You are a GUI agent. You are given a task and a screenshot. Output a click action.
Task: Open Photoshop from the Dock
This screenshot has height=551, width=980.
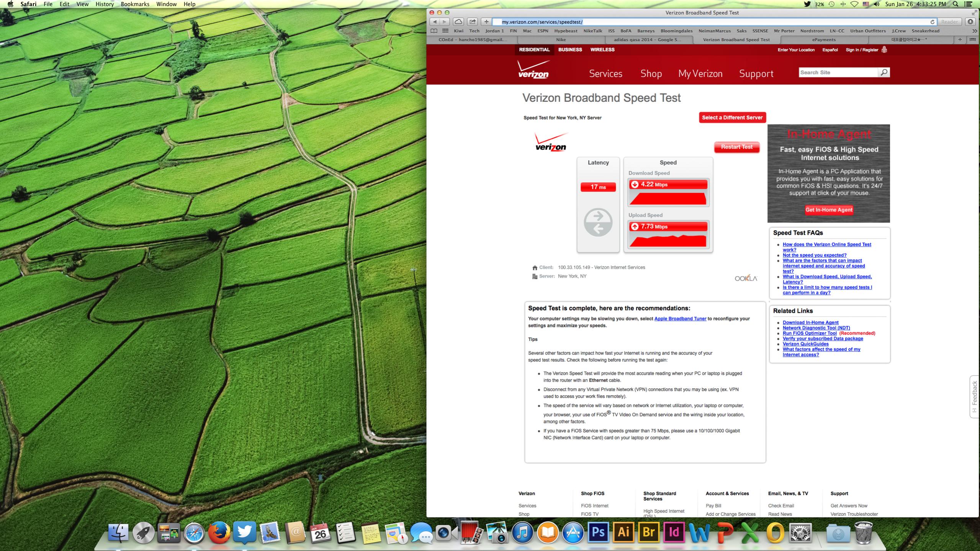598,533
